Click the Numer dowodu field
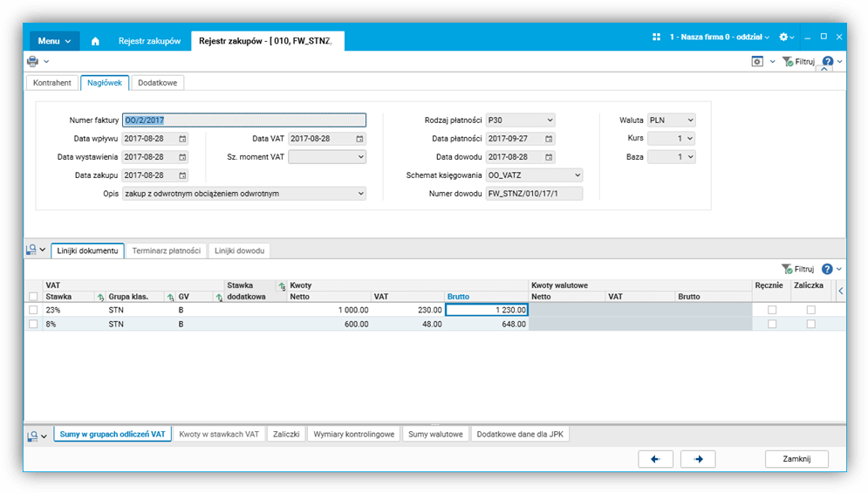The width and height of the screenshot is (868, 494). coord(534,194)
